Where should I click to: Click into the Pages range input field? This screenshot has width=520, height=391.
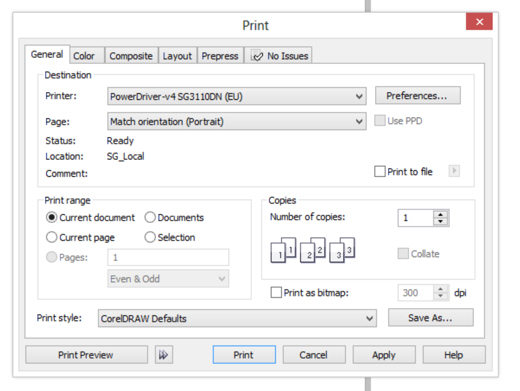click(168, 257)
